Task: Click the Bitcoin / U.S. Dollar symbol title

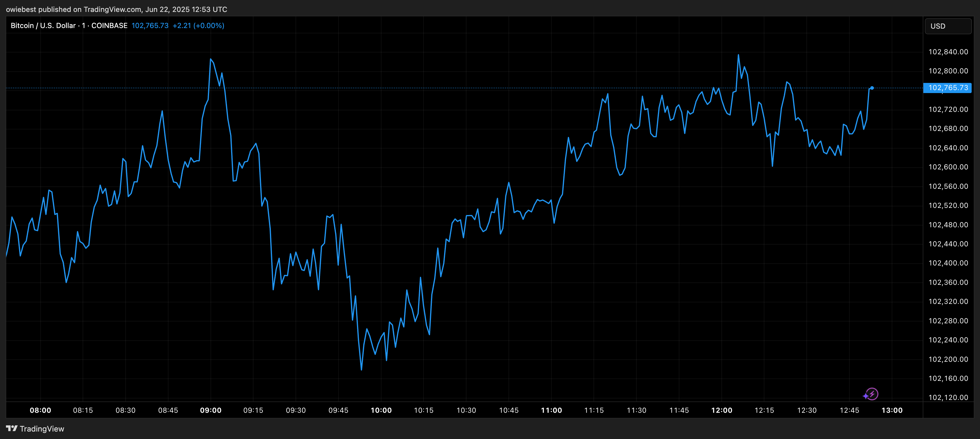Action: coord(43,25)
